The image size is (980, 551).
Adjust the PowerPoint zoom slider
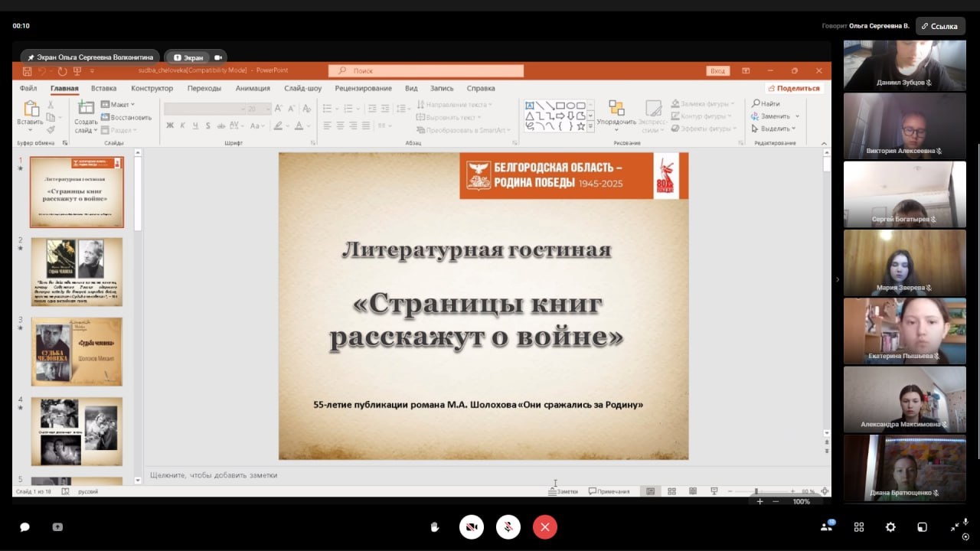point(756,491)
